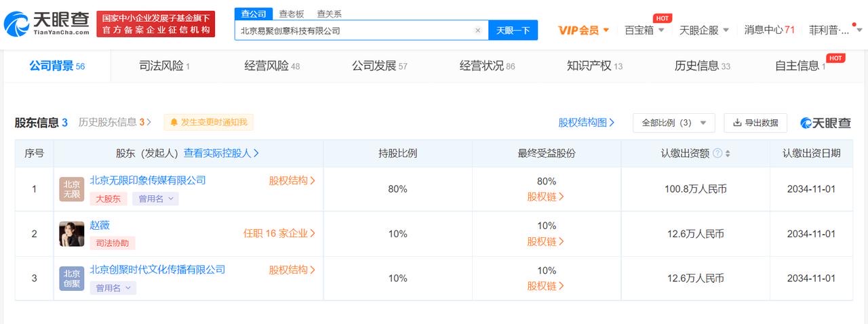The height and width of the screenshot is (324, 868).
Task: Open the 全部比例 (3) dropdown
Action: point(673,123)
